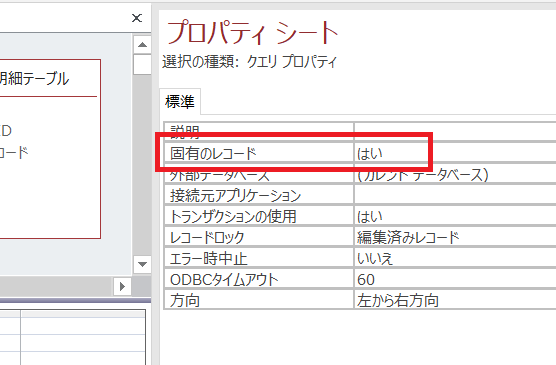Click the scroll right arrow in horizontal scrollbar

point(122,286)
